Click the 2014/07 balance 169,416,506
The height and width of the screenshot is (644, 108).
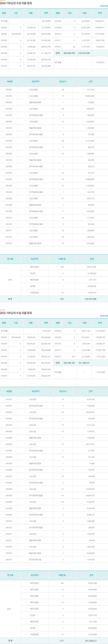46,66
